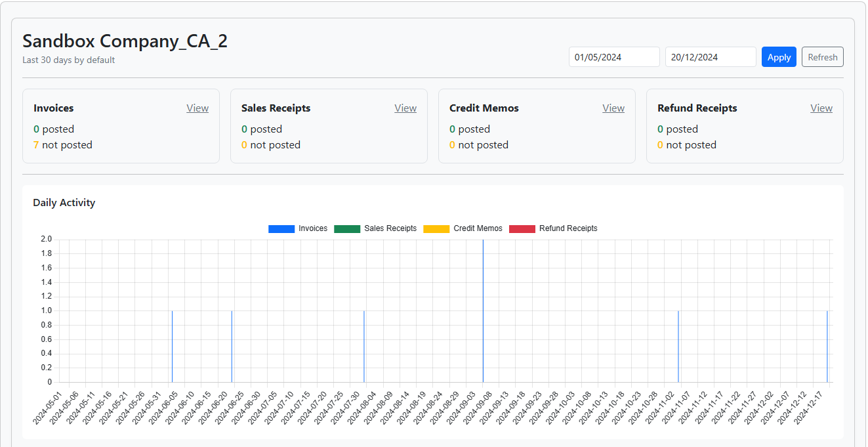The height and width of the screenshot is (447, 868).
Task: Open the Credit Memos View link
Action: 613,108
